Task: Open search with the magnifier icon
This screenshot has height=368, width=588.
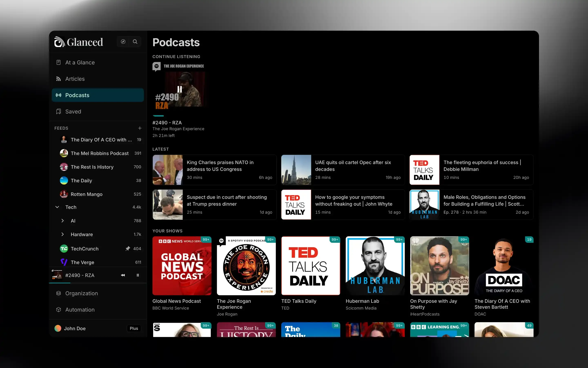Action: [135, 42]
